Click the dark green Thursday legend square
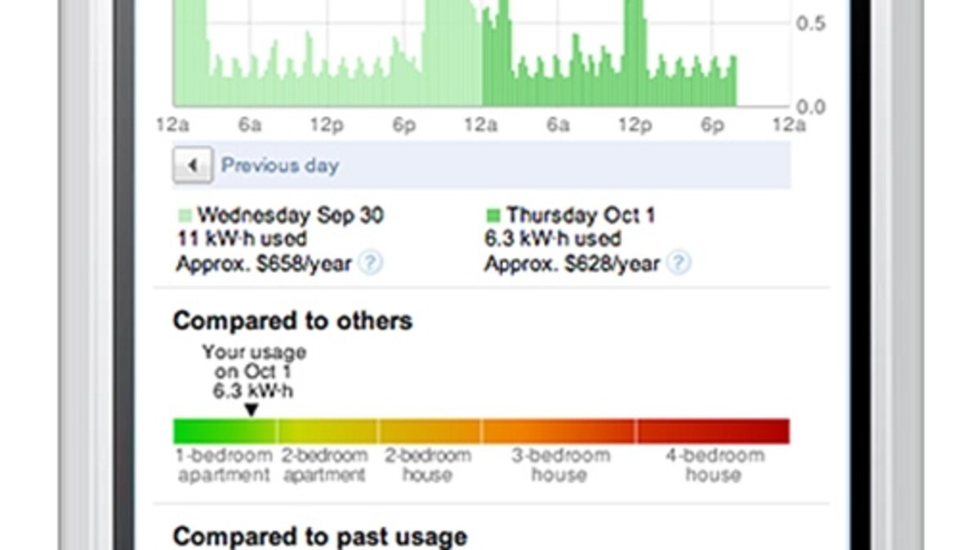 (x=495, y=215)
